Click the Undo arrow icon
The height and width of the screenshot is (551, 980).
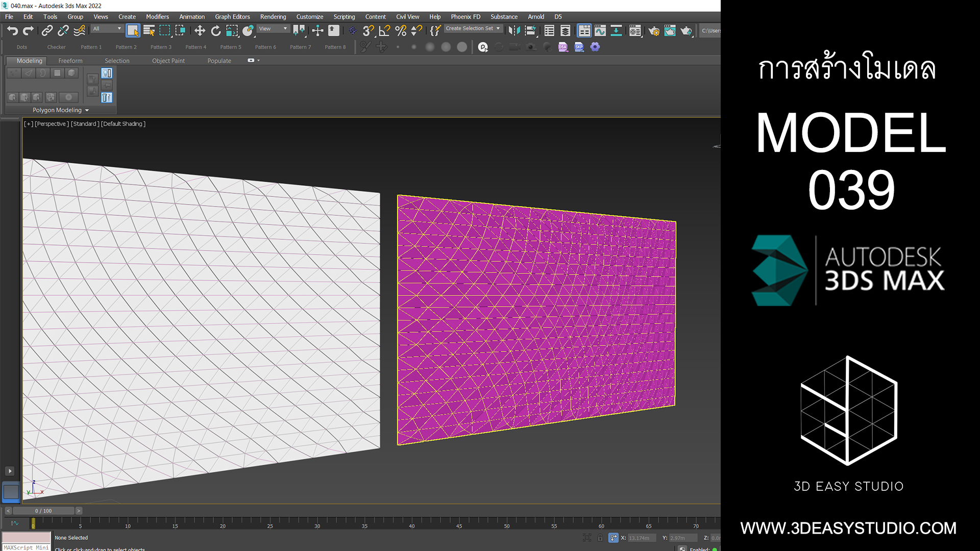tap(12, 31)
